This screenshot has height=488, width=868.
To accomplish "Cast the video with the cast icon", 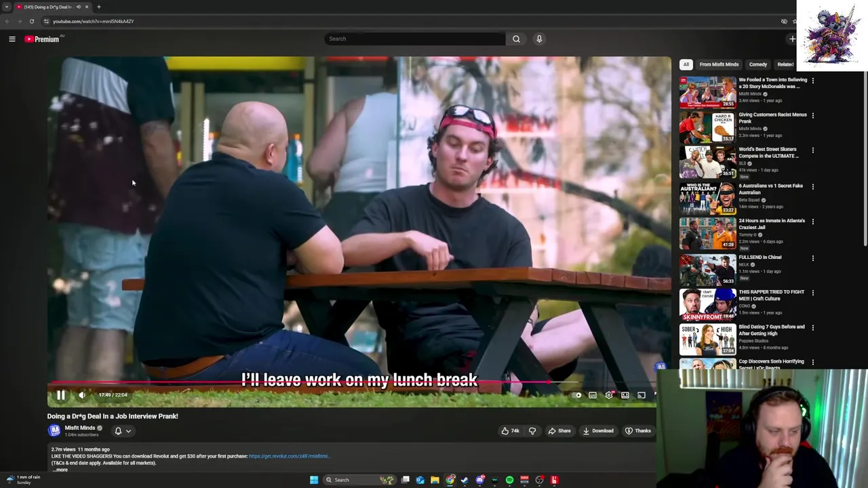I will pos(642,395).
